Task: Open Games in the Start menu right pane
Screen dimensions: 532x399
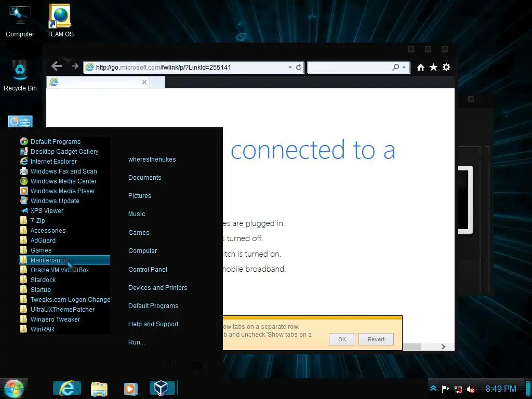Action: (x=139, y=232)
